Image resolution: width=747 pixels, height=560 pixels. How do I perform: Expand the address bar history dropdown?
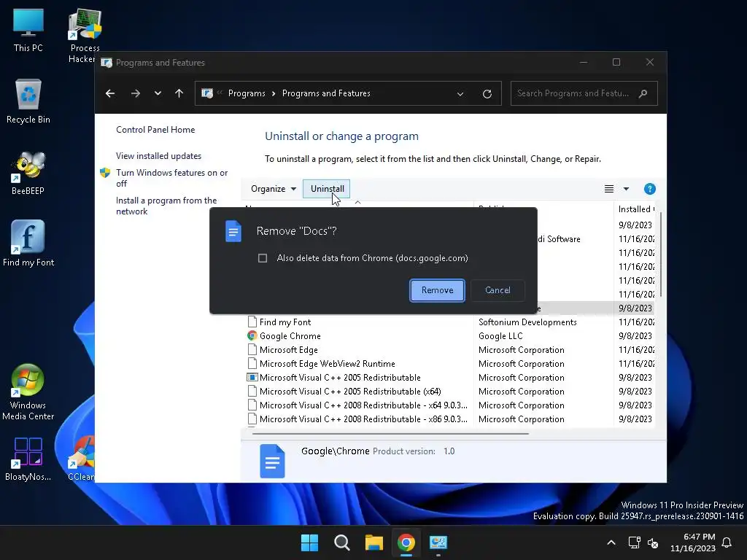tap(460, 93)
